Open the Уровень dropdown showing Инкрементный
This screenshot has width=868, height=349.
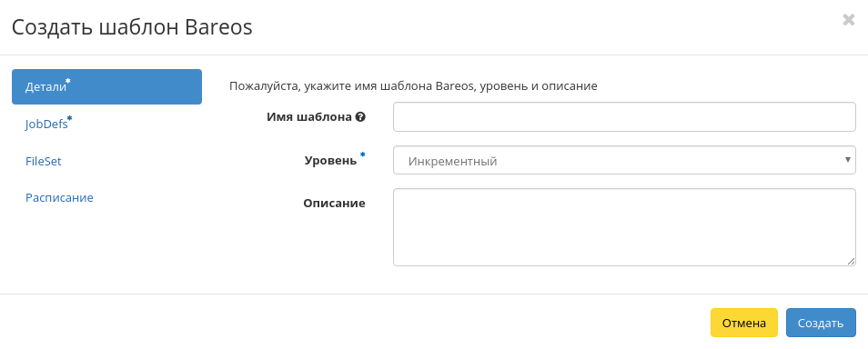click(624, 160)
